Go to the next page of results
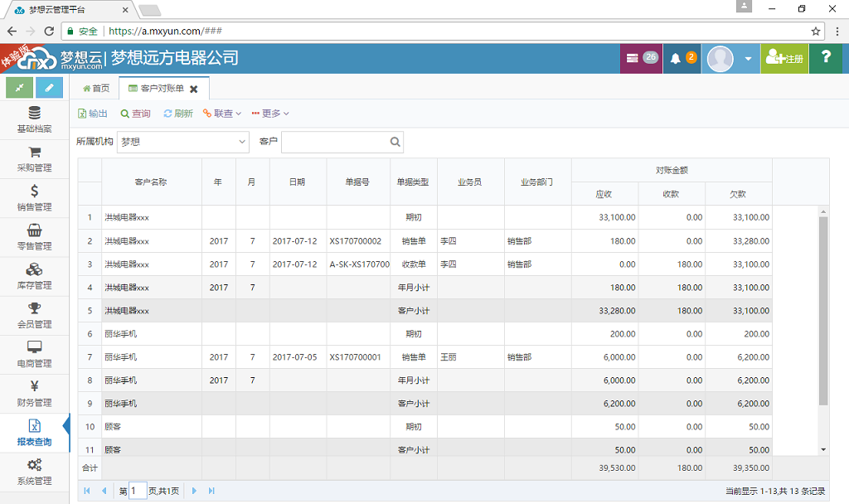Image resolution: width=849 pixels, height=504 pixels. tap(194, 491)
